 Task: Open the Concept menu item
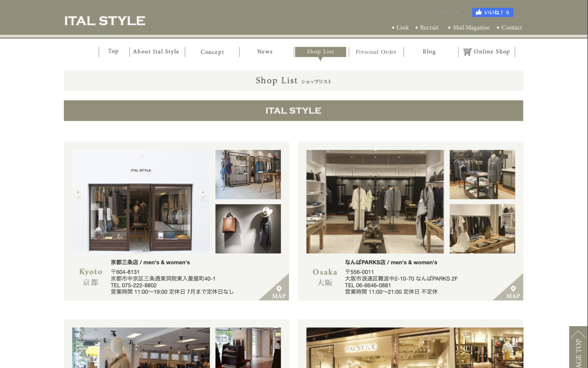pyautogui.click(x=212, y=52)
